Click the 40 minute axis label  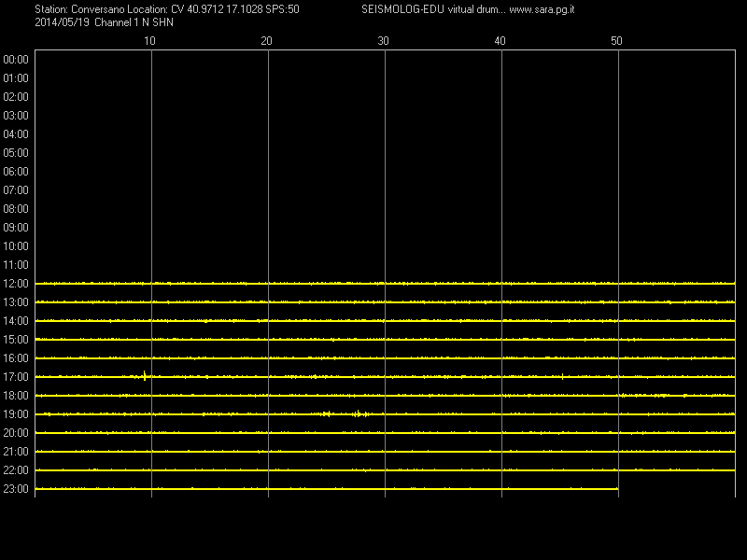(x=500, y=41)
